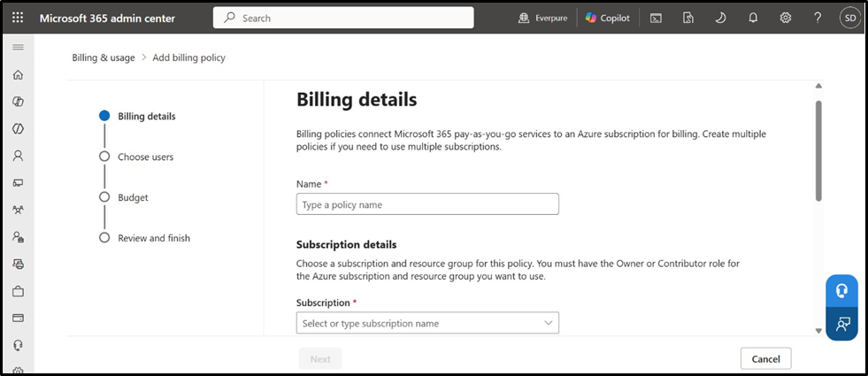Select the Choose users step

(136, 157)
